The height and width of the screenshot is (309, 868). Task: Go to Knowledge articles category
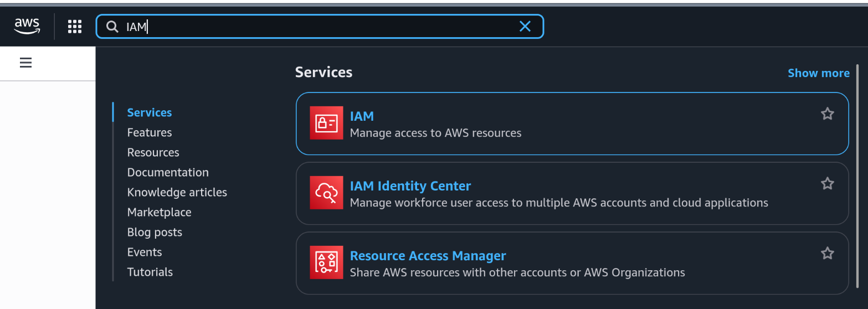point(177,192)
